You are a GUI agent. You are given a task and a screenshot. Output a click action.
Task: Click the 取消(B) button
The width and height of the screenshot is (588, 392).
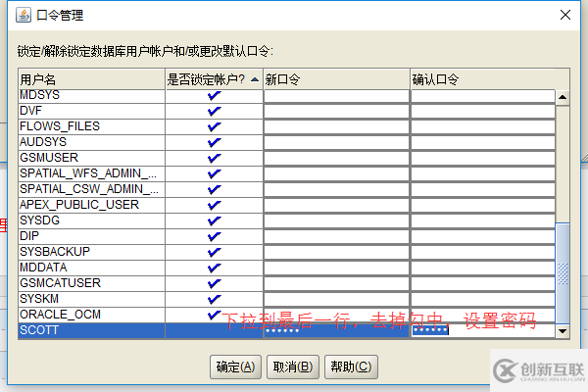click(x=293, y=367)
